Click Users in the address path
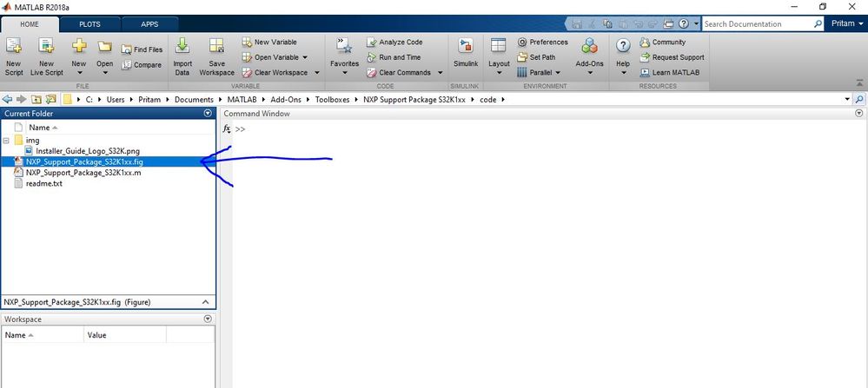Image resolution: width=868 pixels, height=388 pixels. pos(116,100)
